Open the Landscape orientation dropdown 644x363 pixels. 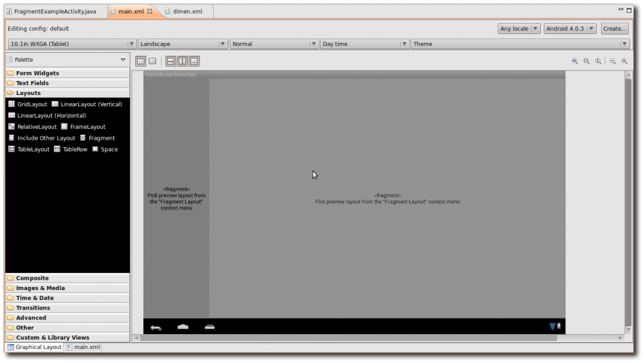182,43
